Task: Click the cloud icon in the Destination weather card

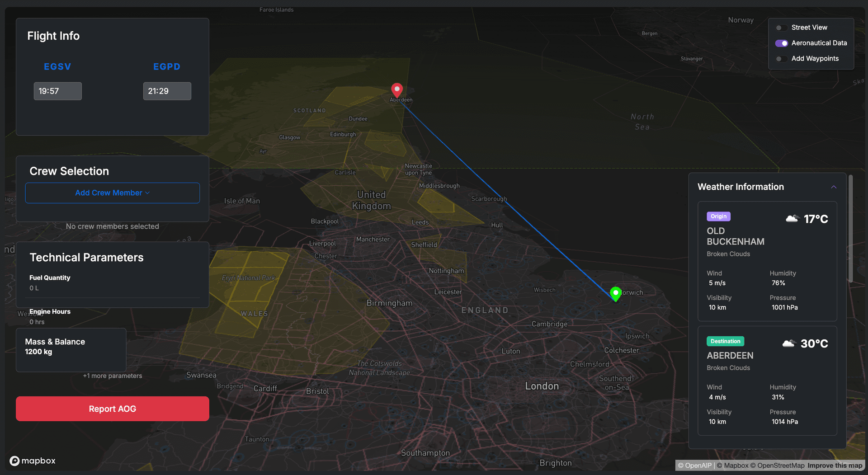Action: point(788,343)
